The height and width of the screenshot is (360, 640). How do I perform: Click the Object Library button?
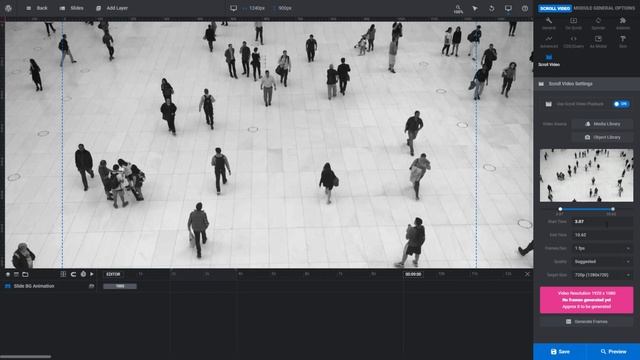pos(602,137)
